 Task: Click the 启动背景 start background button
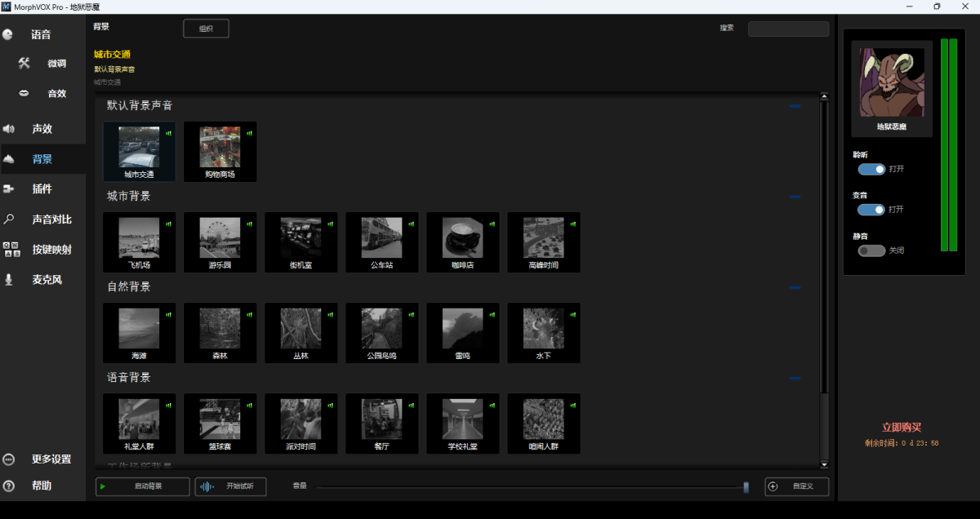[142, 486]
